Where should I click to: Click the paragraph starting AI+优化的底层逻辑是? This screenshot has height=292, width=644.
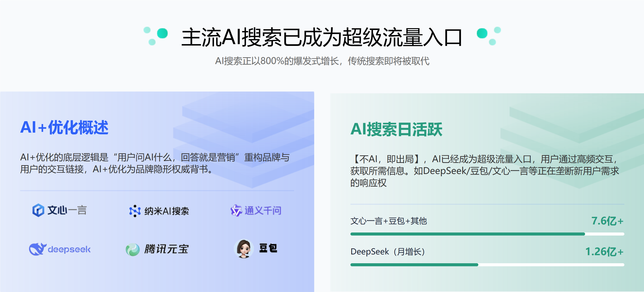tap(155, 163)
